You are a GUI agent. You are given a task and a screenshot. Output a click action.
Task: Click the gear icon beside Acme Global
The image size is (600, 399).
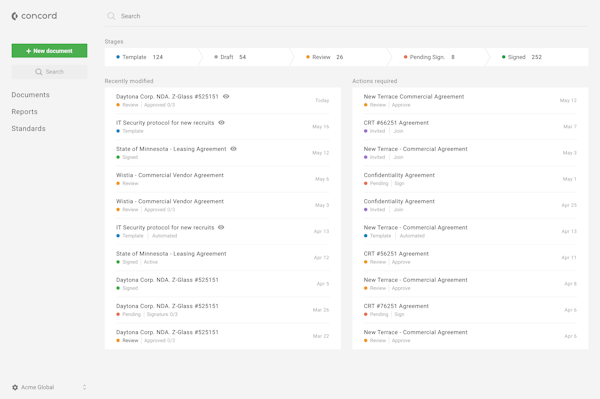(x=15, y=387)
